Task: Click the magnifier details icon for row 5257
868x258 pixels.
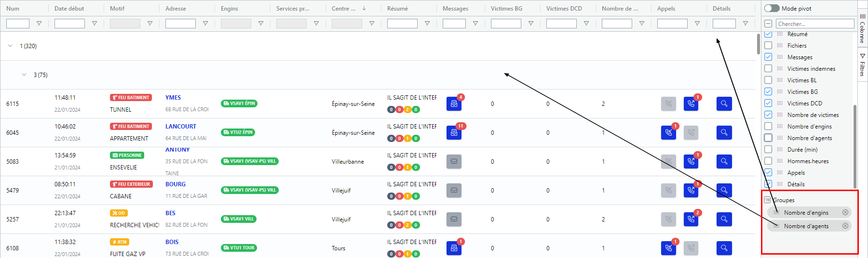Action: [724, 219]
